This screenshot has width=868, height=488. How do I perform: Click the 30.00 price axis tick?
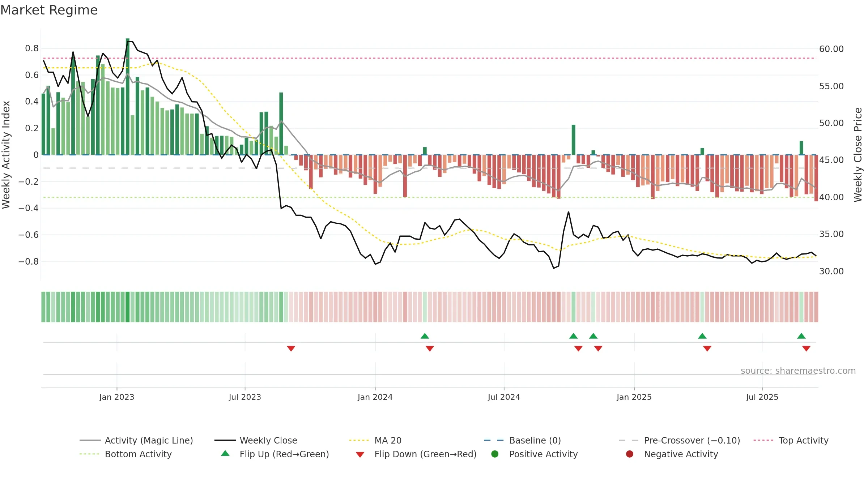[831, 271]
